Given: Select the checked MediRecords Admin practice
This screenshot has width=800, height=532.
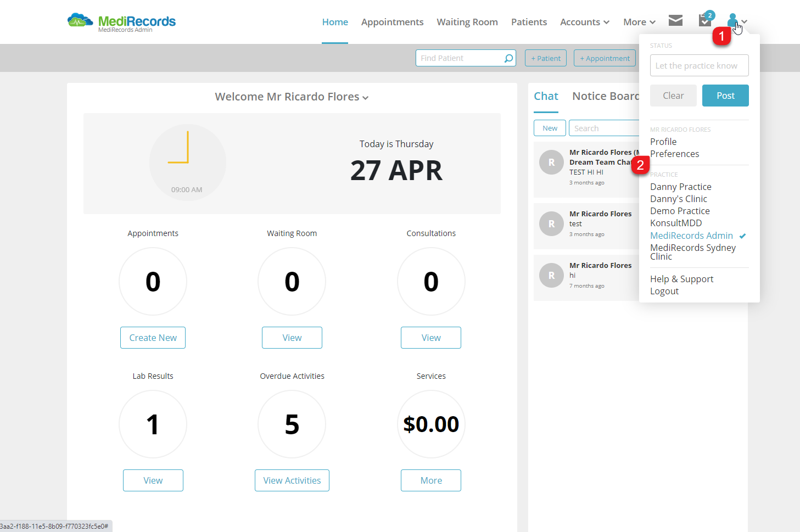Looking at the screenshot, I should [x=691, y=236].
